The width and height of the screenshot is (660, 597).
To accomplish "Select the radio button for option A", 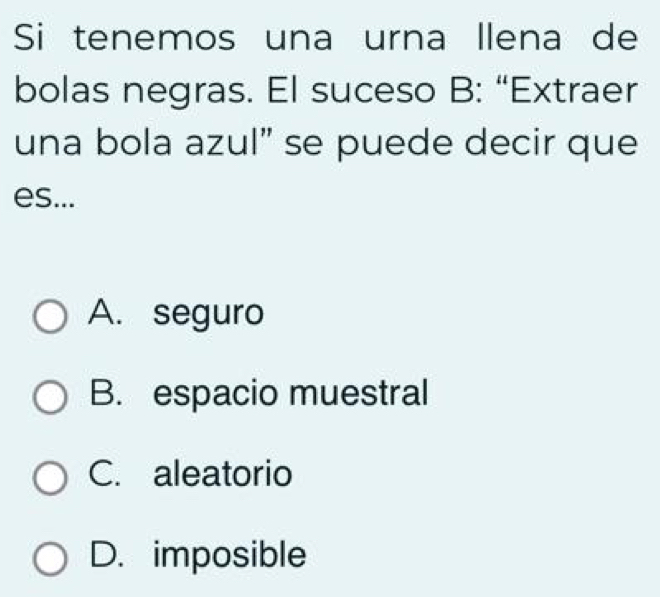I will [x=49, y=318].
